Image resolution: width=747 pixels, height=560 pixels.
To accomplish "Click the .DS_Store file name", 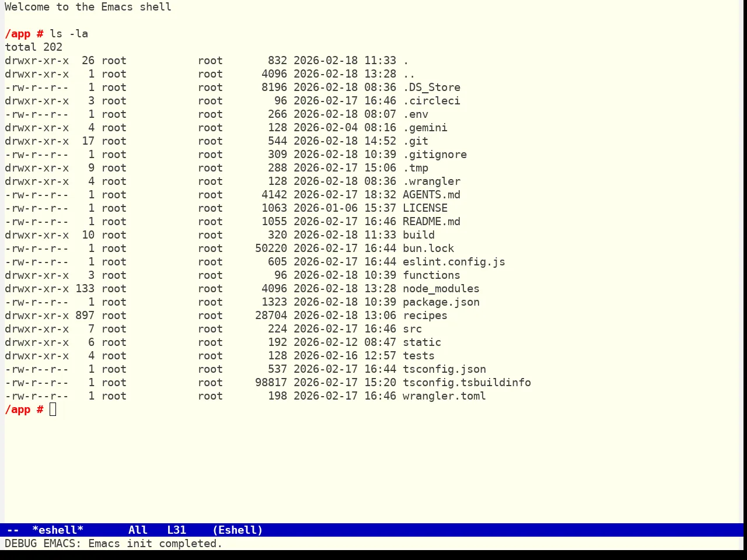I will point(431,87).
